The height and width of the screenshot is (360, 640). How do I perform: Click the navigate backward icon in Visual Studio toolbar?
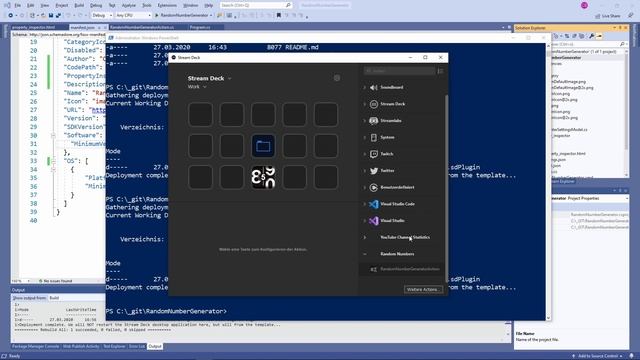[x=11, y=16]
